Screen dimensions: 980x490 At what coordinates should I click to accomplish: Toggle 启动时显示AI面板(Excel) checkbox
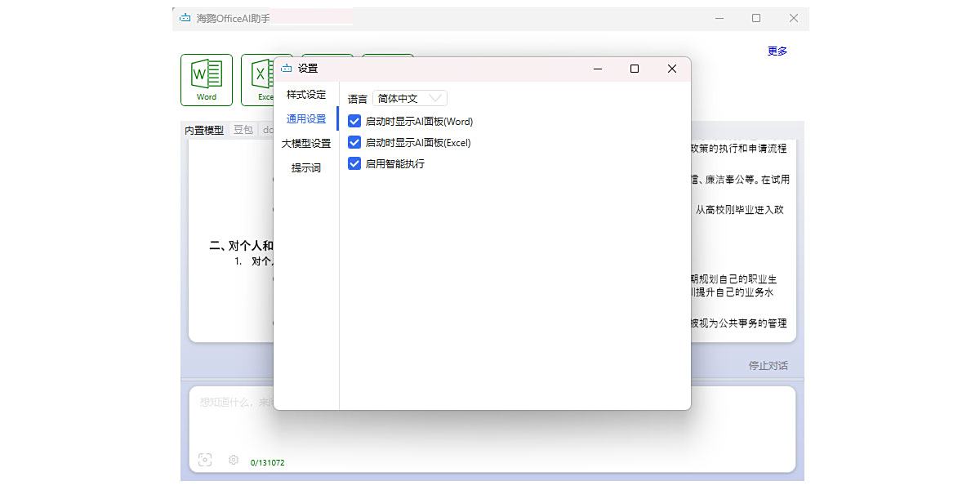tap(354, 142)
